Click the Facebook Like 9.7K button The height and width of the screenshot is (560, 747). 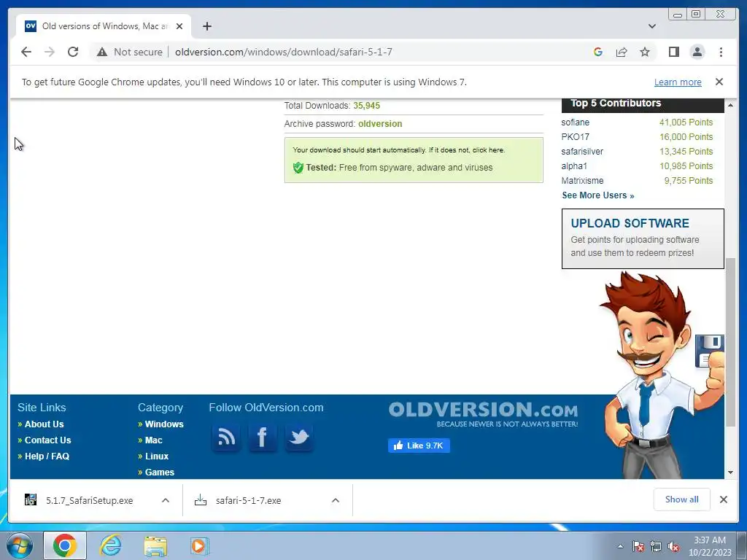[419, 446]
